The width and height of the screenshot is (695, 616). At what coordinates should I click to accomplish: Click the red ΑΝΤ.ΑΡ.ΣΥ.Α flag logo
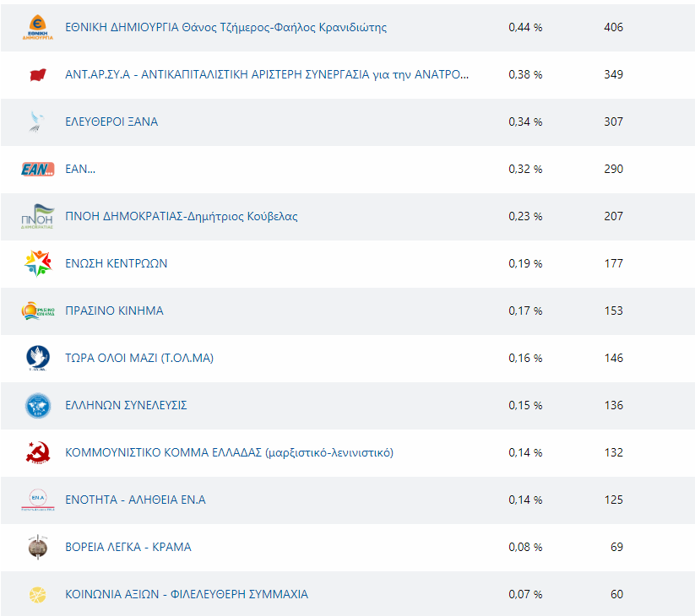38,74
